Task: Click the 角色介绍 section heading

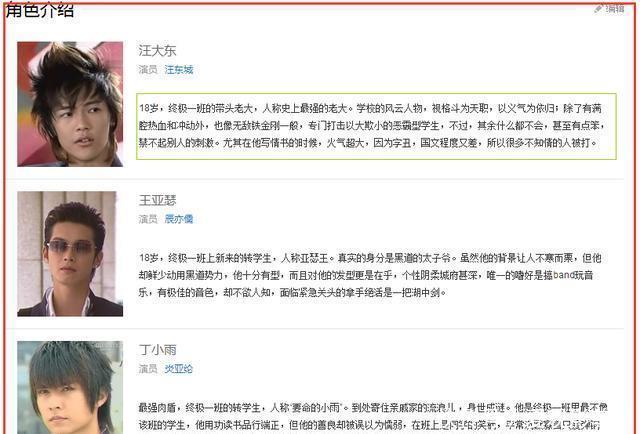Action: [x=40, y=10]
